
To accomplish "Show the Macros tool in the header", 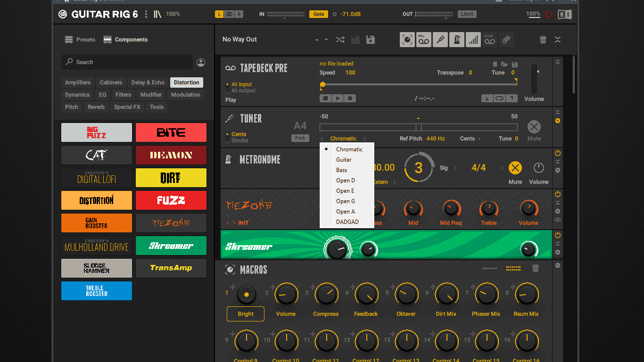I will tap(407, 40).
